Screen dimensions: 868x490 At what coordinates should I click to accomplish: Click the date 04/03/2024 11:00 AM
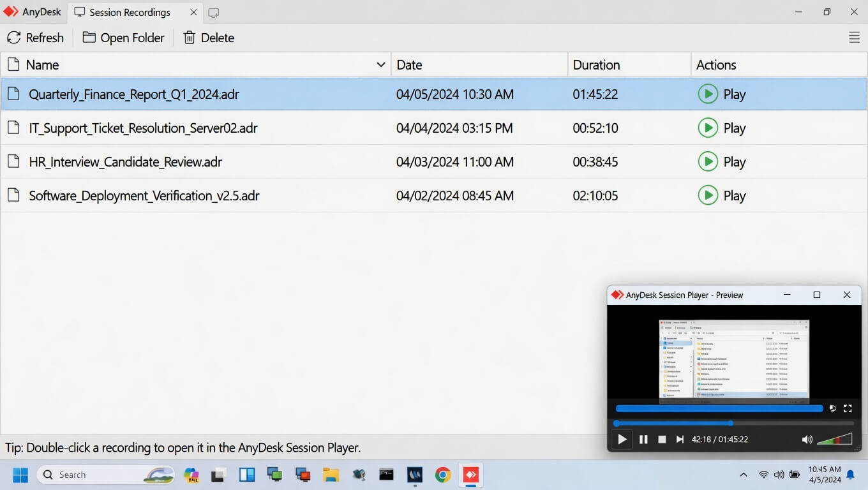(455, 162)
